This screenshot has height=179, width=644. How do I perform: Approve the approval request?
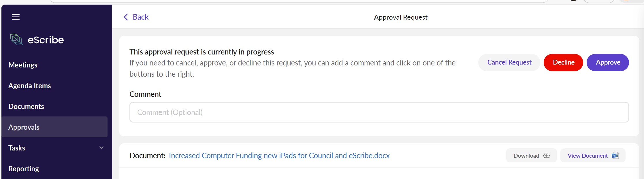pos(608,63)
